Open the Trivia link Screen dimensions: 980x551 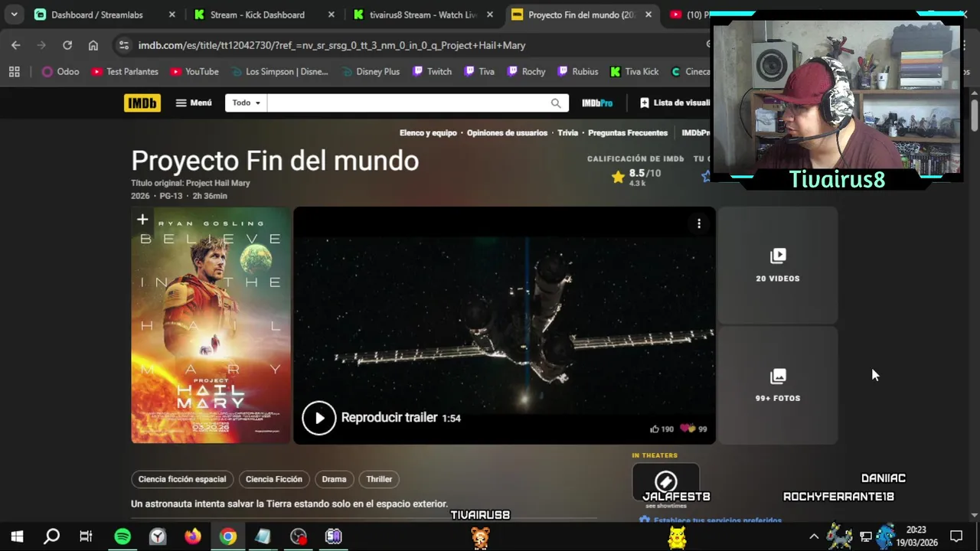coord(567,133)
